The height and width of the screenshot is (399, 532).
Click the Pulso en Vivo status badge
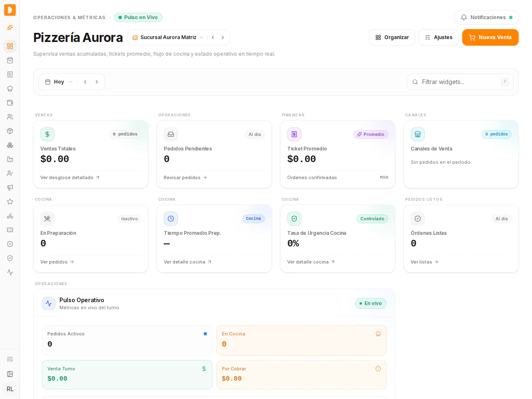[138, 17]
